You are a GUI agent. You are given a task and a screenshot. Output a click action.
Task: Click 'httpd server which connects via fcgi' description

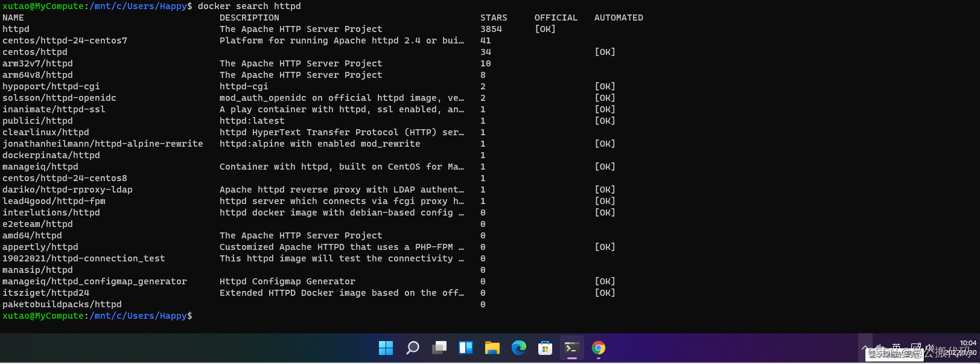(x=342, y=201)
